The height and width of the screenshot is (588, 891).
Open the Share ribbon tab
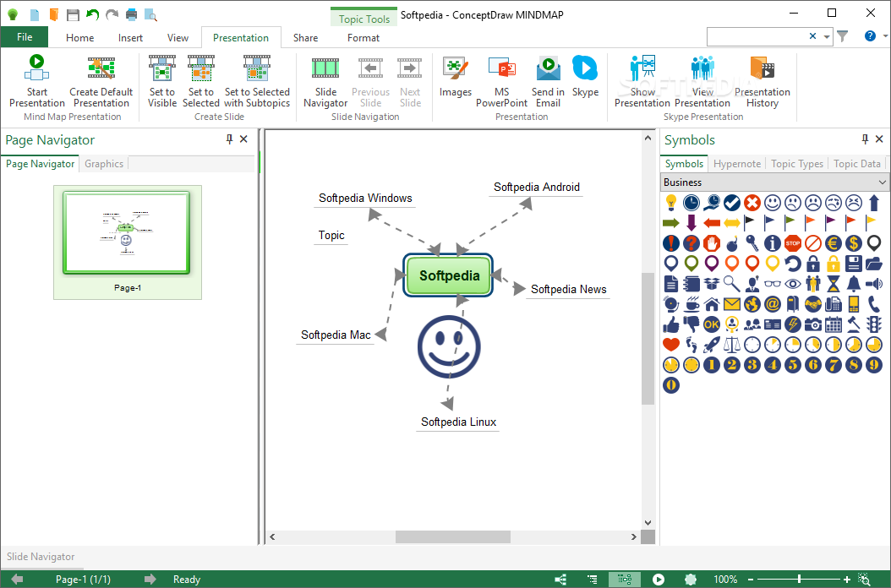point(305,37)
